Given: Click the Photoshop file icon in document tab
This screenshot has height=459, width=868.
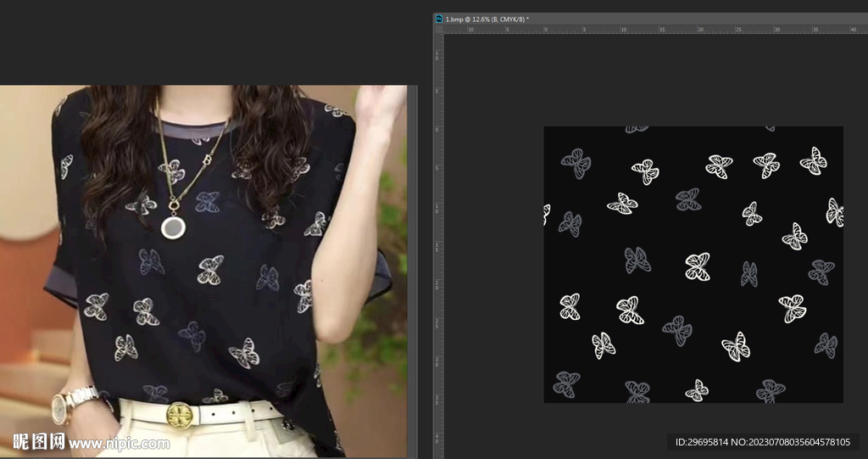Looking at the screenshot, I should [x=438, y=18].
